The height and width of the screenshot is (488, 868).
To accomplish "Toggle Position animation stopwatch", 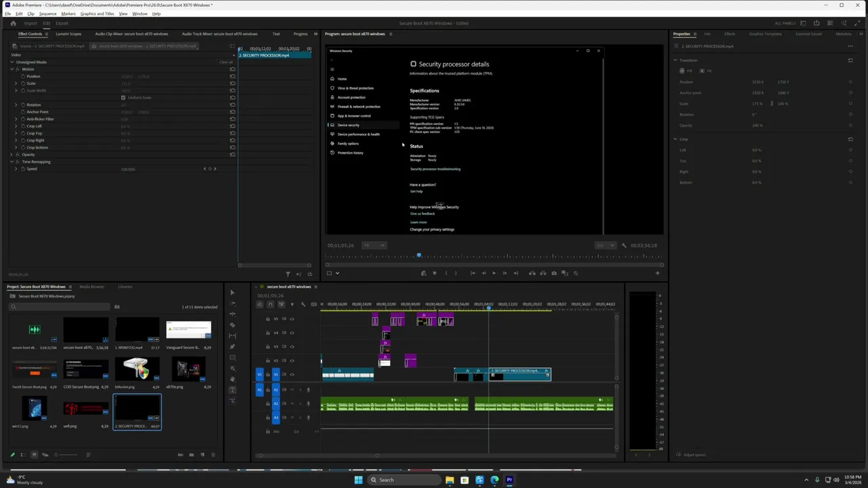I will pos(22,77).
